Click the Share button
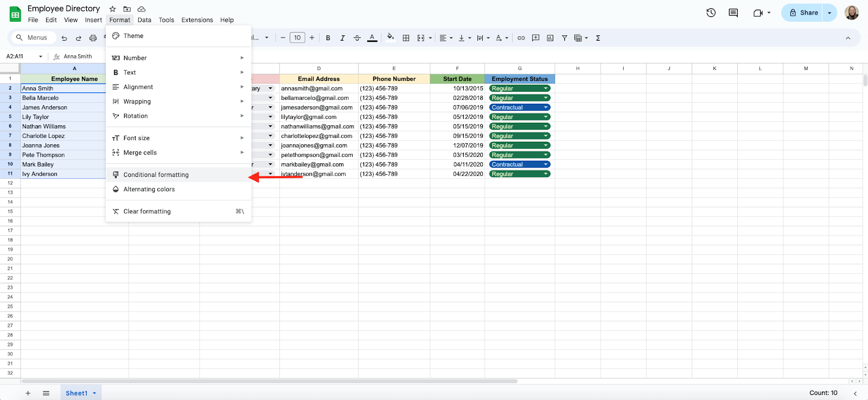 point(803,12)
